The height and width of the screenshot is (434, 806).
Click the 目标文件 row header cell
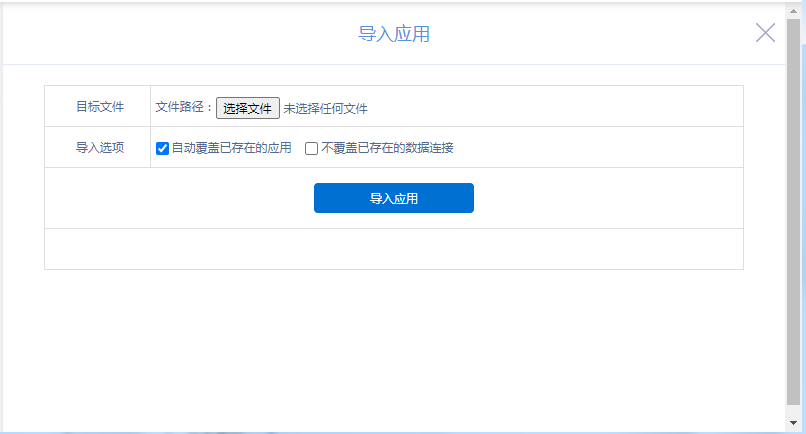point(99,107)
